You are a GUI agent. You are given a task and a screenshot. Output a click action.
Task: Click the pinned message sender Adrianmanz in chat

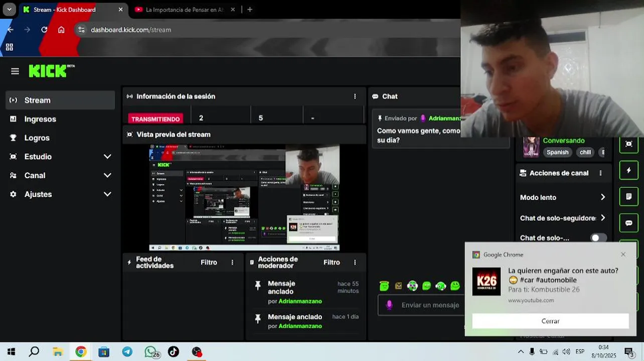[x=444, y=118]
